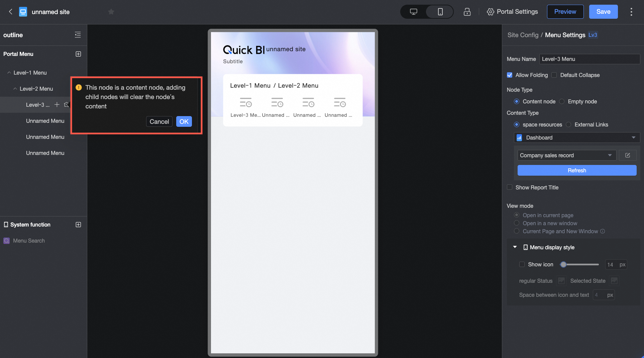Open Portal Settings
This screenshot has height=358, width=644.
512,12
